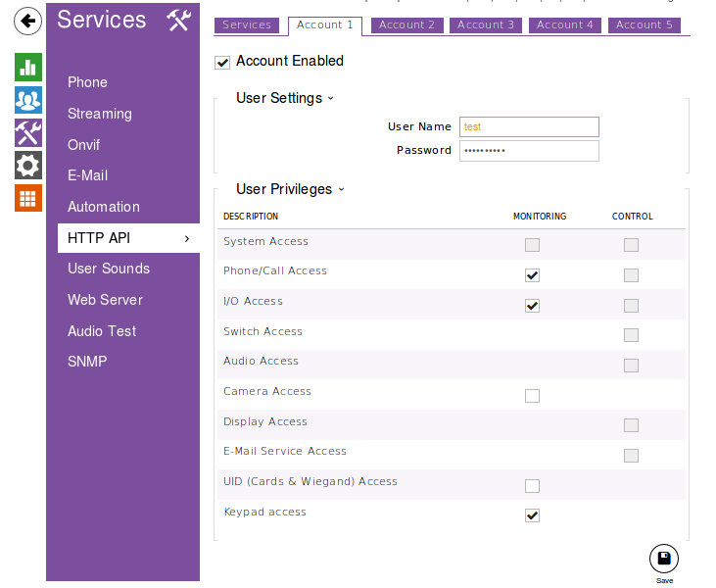Click the back arrow icon
Viewport: 716px width, 588px height.
click(28, 20)
